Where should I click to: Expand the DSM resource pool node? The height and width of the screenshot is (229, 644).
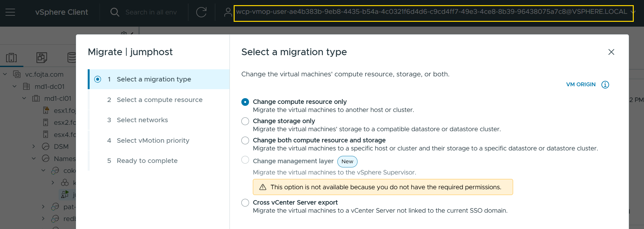34,147
